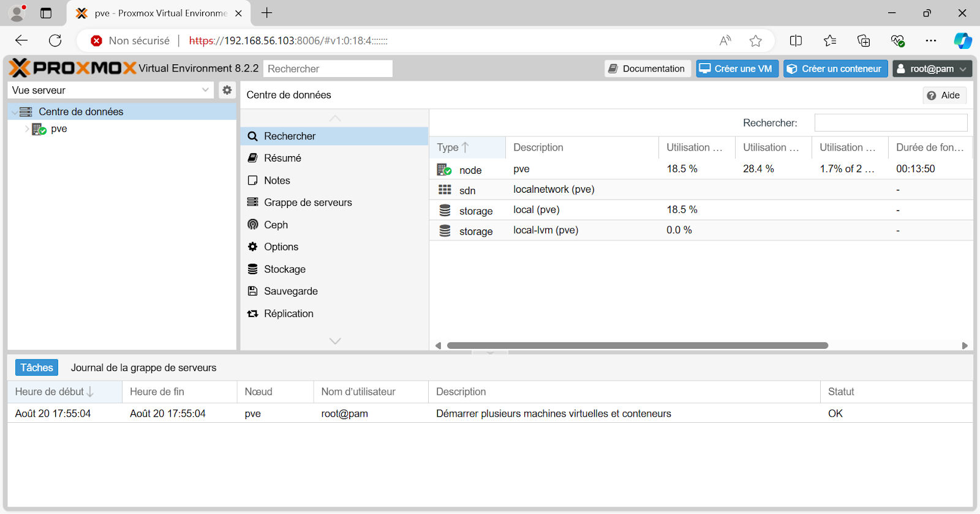
Task: Open a new browser tab
Action: [x=266, y=13]
